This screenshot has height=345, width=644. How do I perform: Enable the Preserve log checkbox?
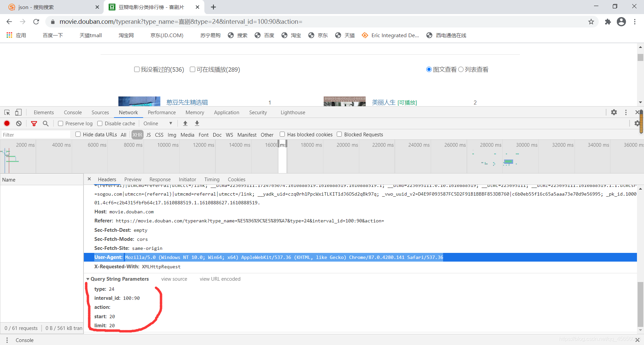coord(61,124)
